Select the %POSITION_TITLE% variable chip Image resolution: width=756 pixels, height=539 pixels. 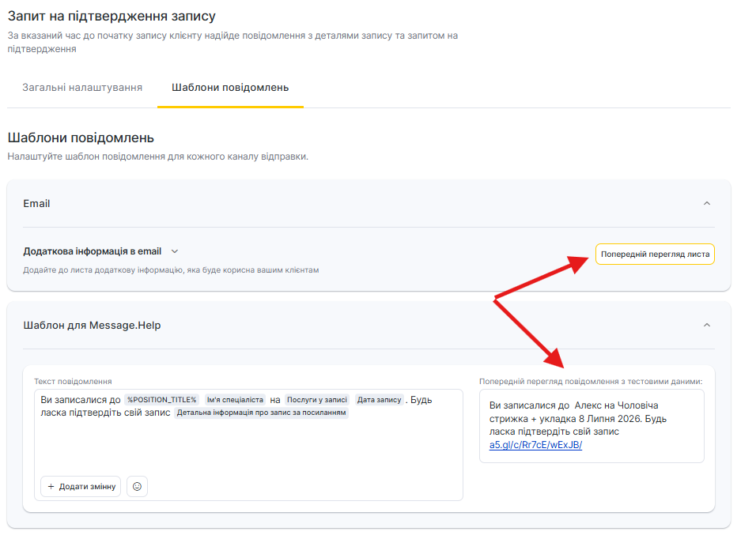point(162,400)
